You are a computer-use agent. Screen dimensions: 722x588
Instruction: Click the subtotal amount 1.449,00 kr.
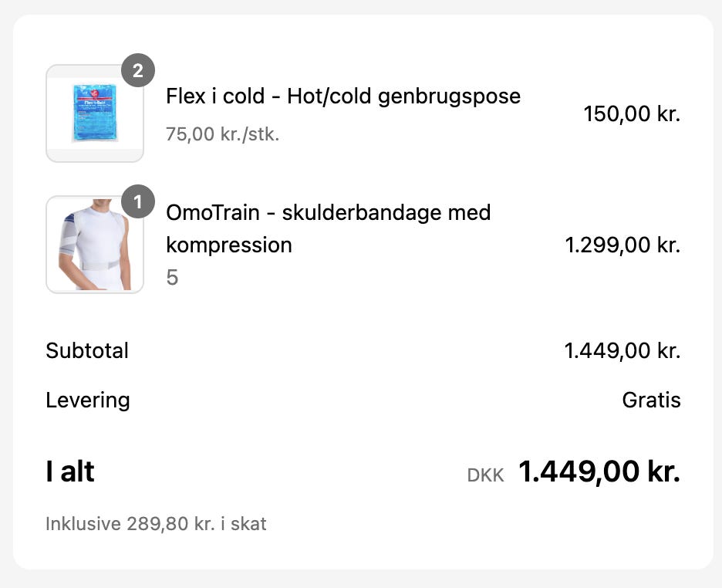coord(622,351)
